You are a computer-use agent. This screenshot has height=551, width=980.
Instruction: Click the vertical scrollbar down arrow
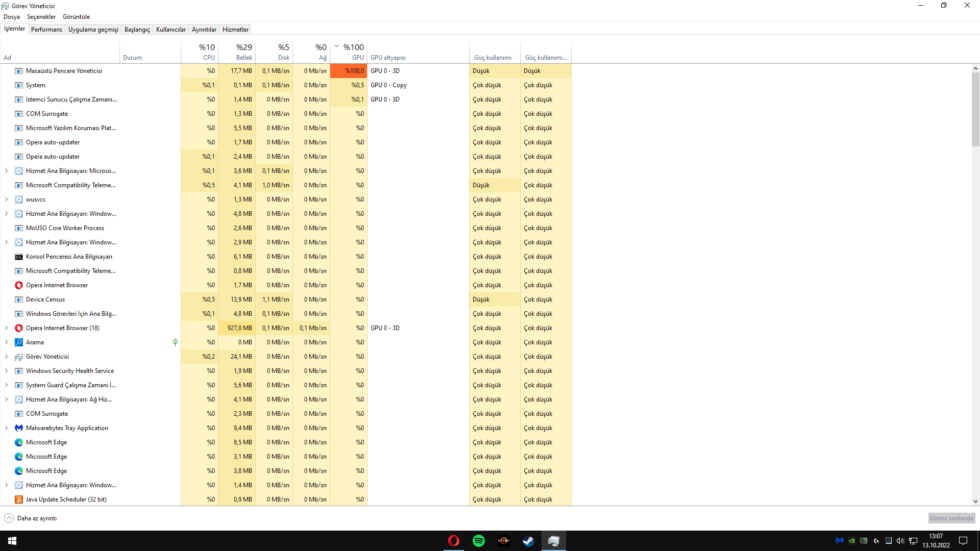(x=975, y=502)
